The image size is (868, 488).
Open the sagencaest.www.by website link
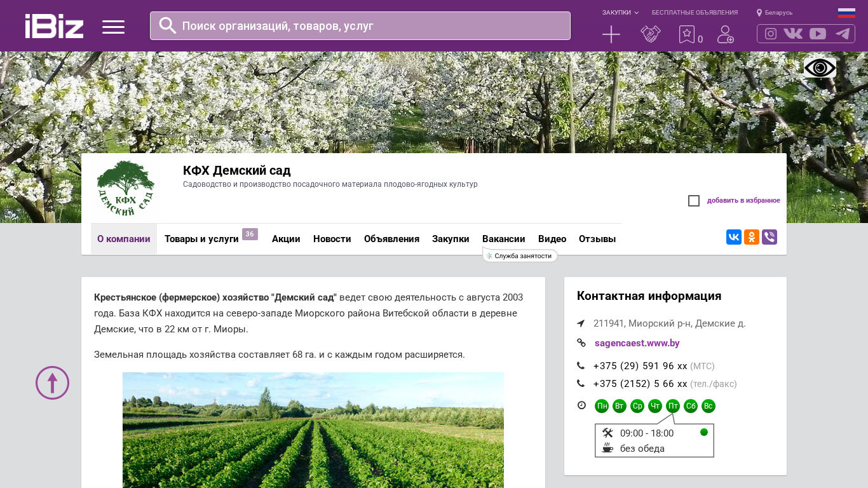637,343
